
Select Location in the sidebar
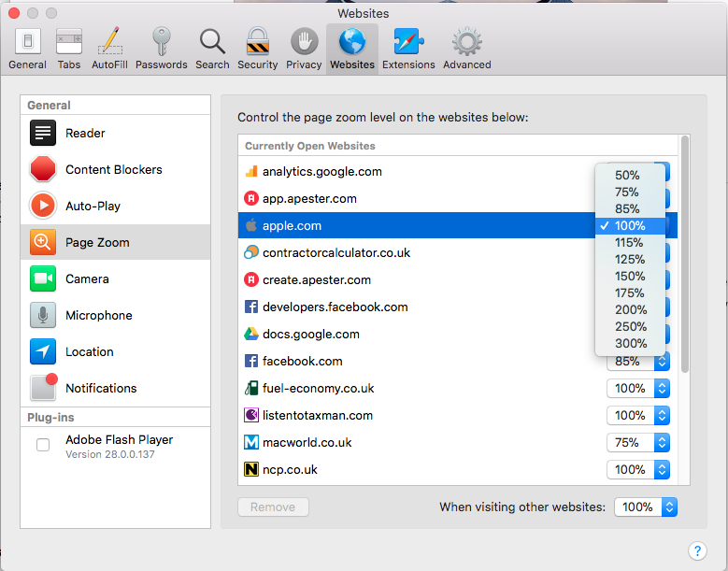pyautogui.click(x=115, y=351)
